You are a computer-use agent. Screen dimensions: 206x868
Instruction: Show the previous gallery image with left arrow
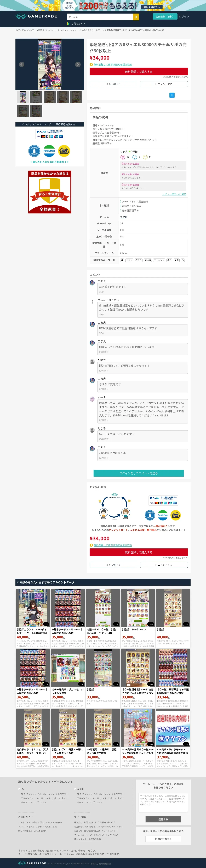point(22,64)
